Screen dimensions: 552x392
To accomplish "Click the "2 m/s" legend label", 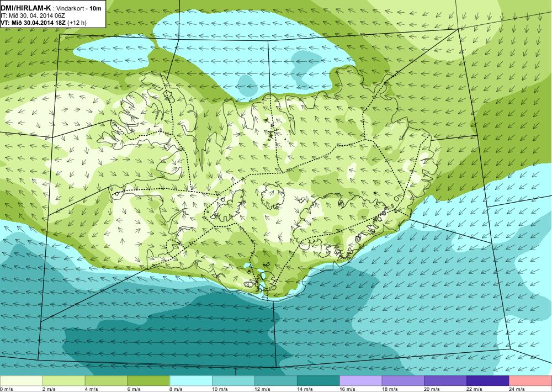I will 49,389.
